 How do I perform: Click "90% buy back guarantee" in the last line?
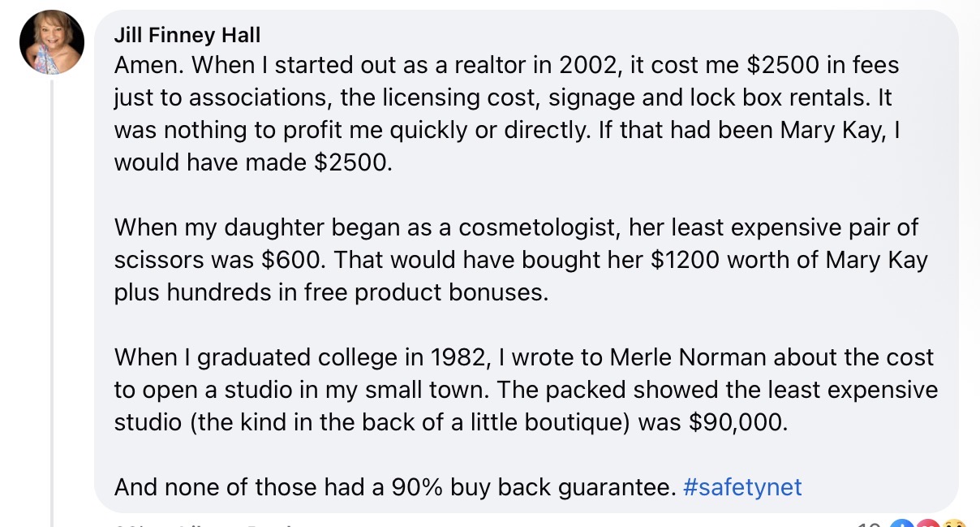(x=533, y=487)
